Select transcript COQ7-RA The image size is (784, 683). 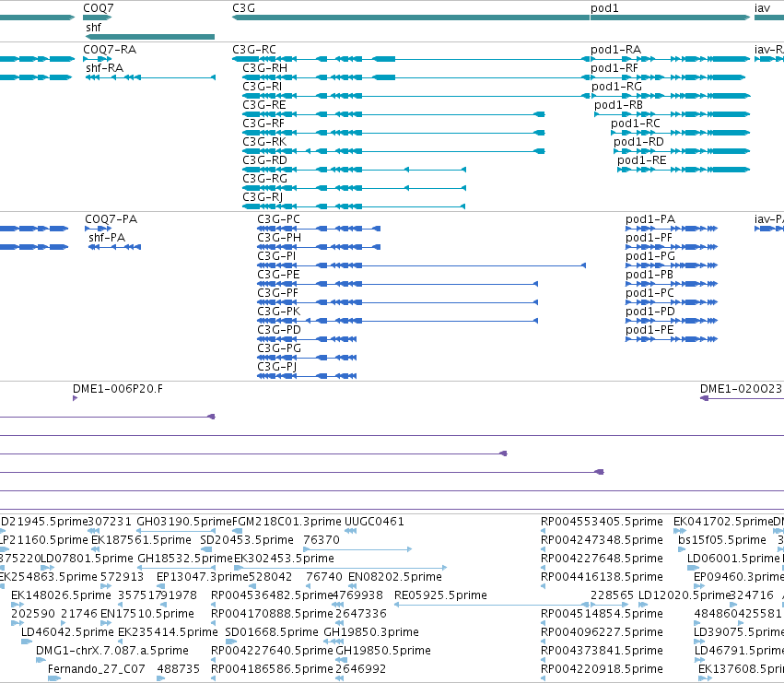tap(110, 50)
